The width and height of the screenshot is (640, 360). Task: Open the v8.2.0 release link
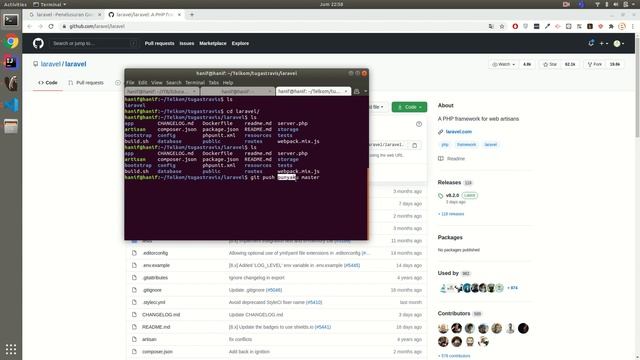click(452, 196)
